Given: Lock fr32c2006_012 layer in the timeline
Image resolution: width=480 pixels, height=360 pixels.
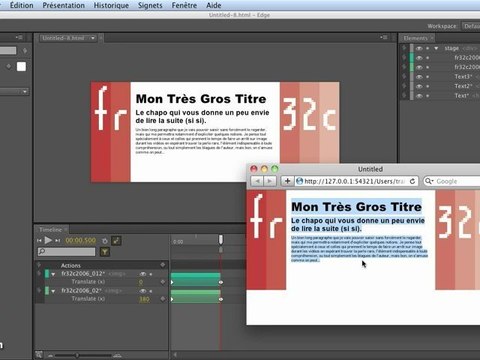Looking at the screenshot, I should (151, 274).
